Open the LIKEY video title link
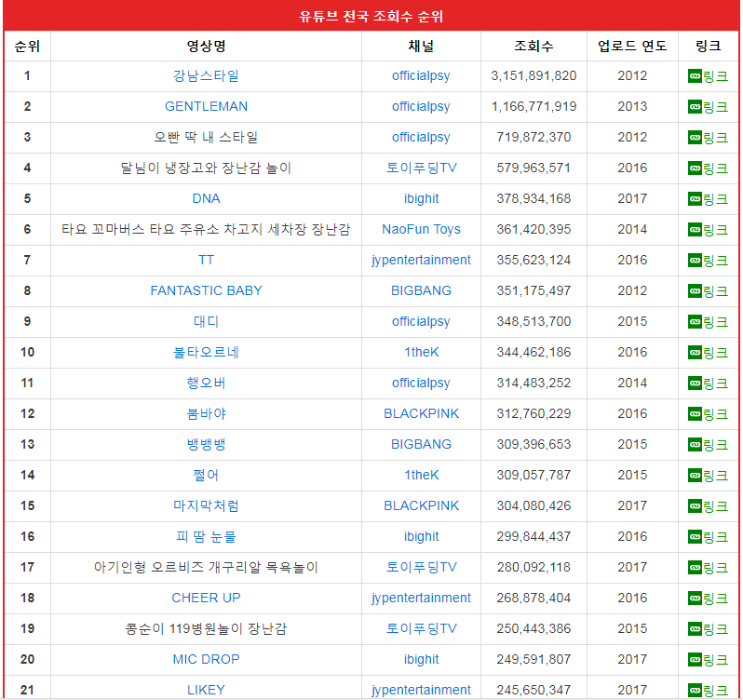 pos(206,690)
